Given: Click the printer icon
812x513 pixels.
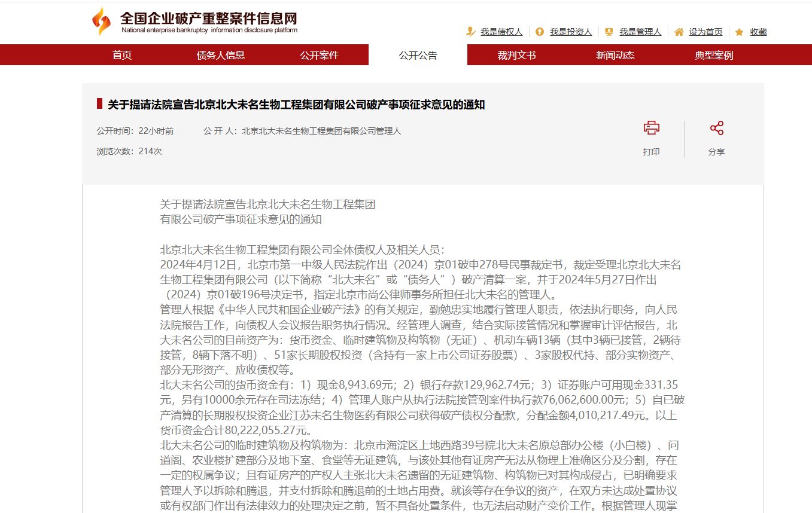Looking at the screenshot, I should point(651,128).
